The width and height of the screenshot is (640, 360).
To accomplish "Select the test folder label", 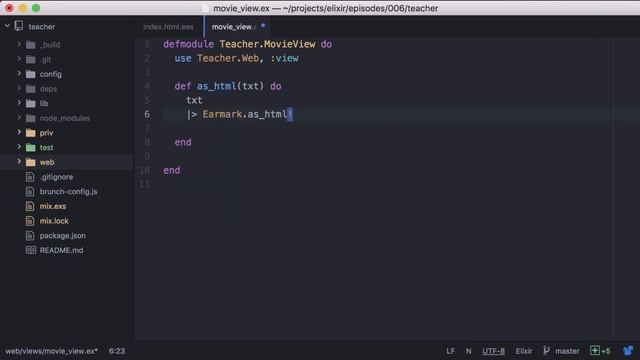I will pos(47,148).
